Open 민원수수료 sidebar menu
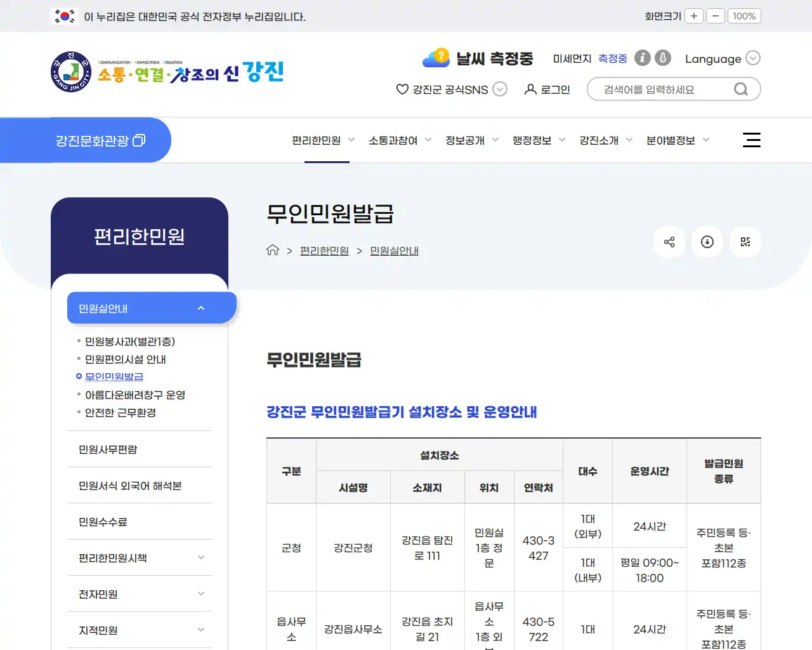 (x=140, y=522)
